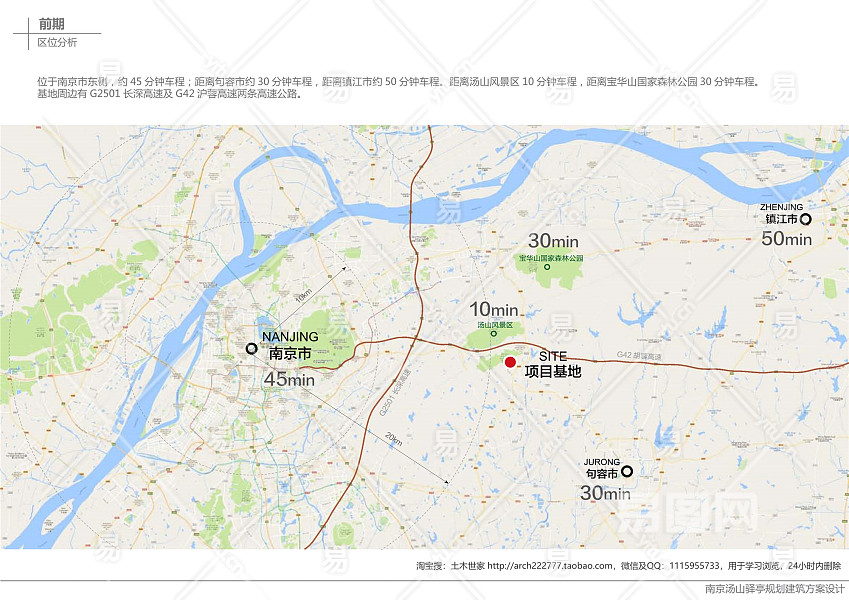849x600 pixels.
Task: Click the 20km radius distance label
Action: pyautogui.click(x=394, y=439)
